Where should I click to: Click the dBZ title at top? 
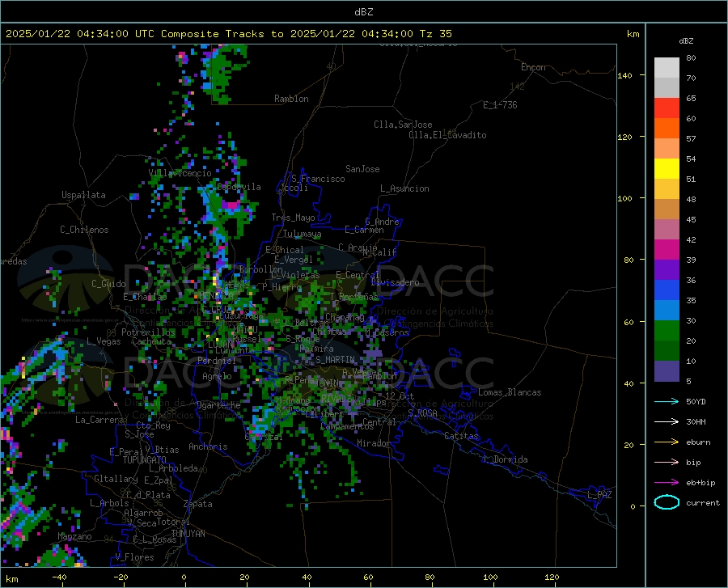pos(363,12)
